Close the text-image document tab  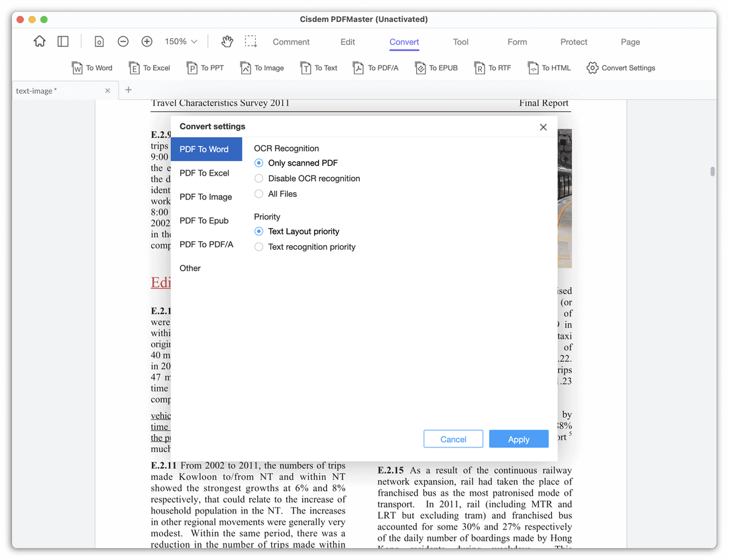click(107, 91)
